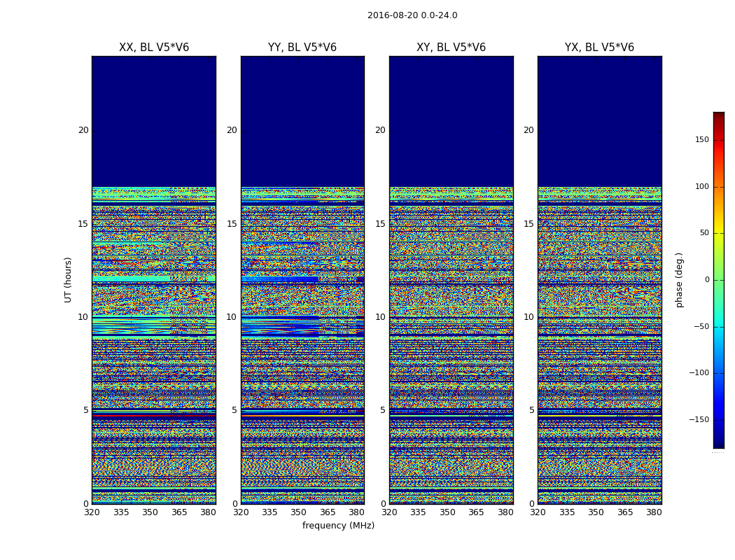The image size is (735, 560).
Task: Click the YY phase waterfall plot
Action: [302, 280]
